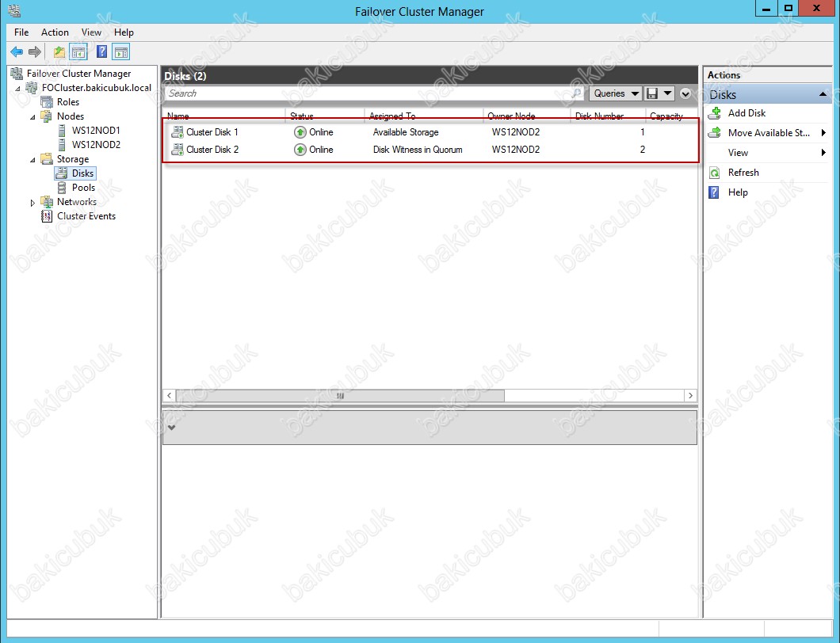Select Disks in the Storage tree
840x643 pixels.
coord(82,173)
